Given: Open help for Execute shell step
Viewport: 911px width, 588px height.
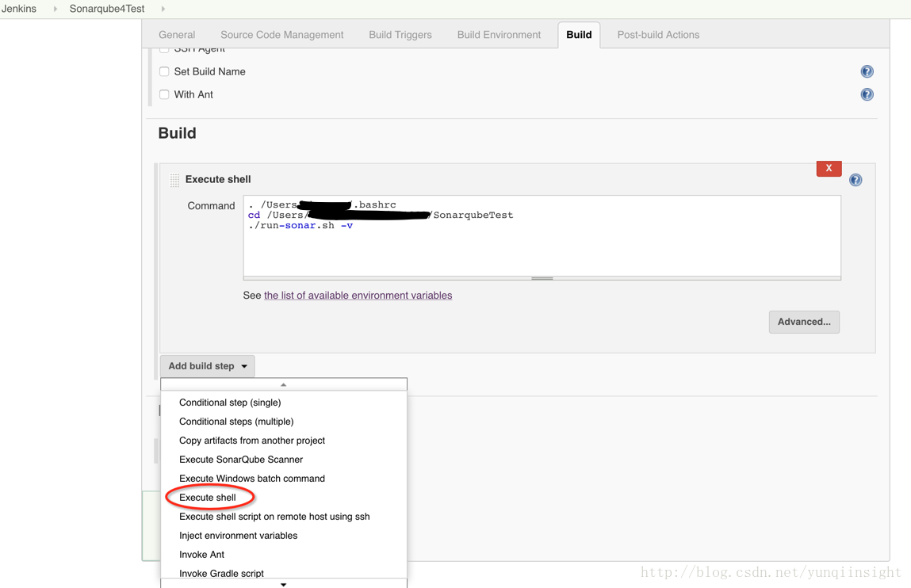Looking at the screenshot, I should 855,180.
